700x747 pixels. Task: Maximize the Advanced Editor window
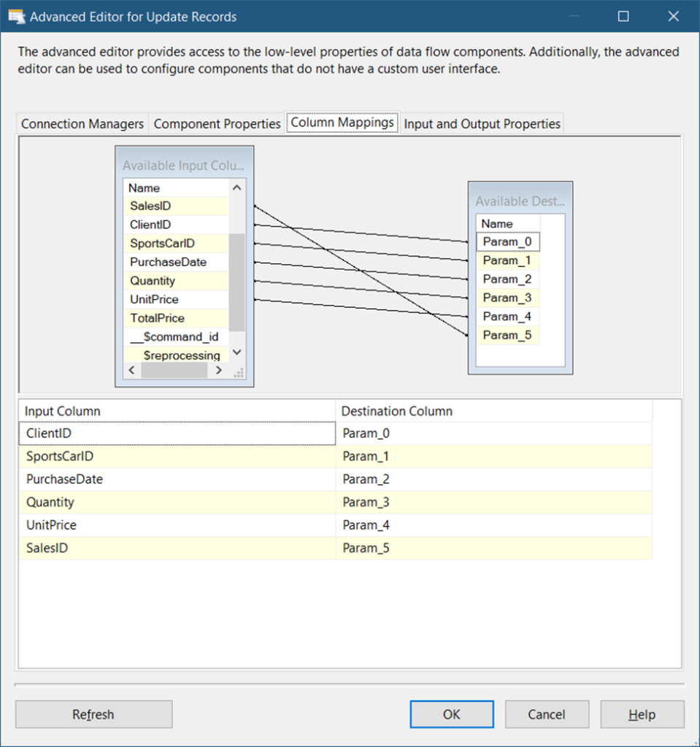(623, 17)
